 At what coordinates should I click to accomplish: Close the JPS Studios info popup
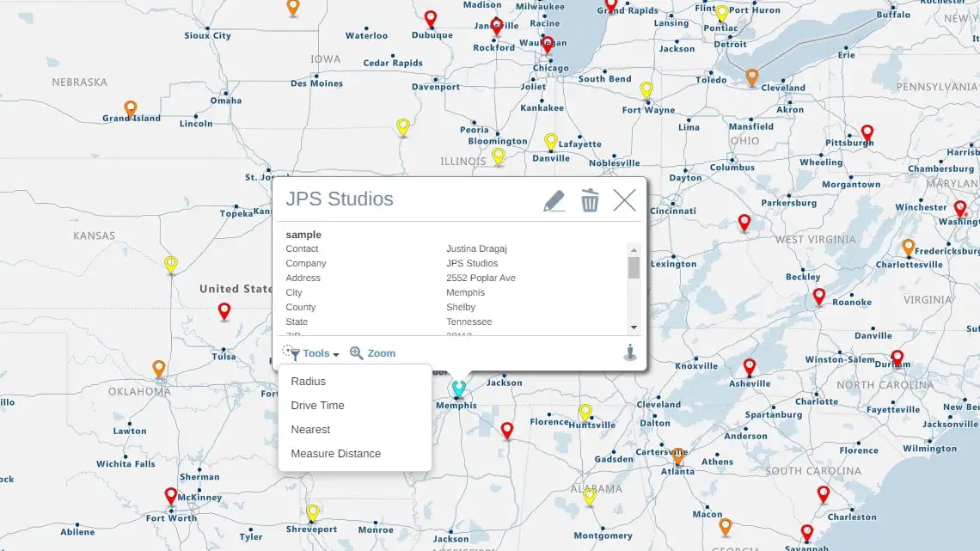point(624,200)
